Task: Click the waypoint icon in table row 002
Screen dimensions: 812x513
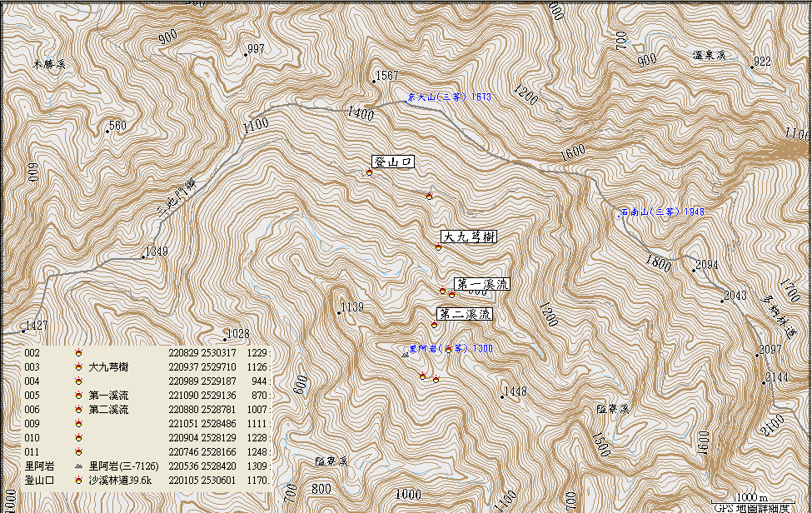Action: coord(78,352)
